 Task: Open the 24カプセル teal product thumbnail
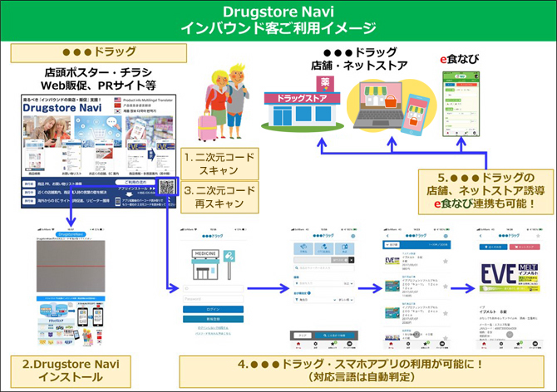click(392, 313)
